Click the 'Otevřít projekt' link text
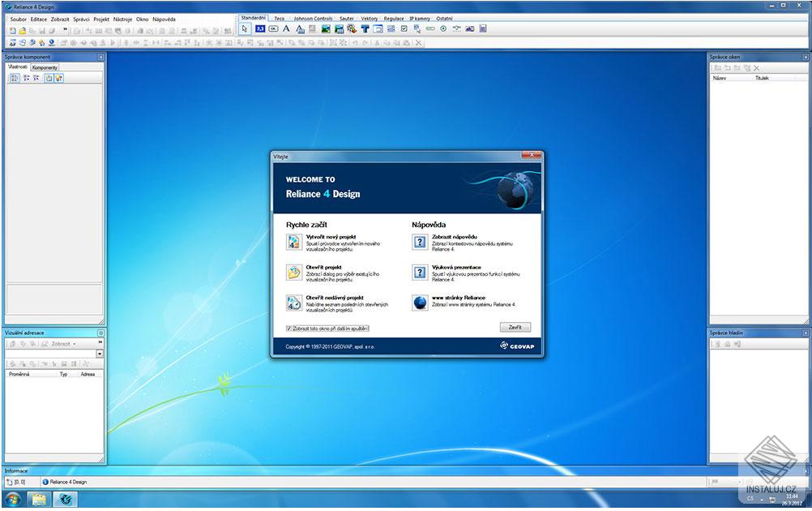Image resolution: width=812 pixels, height=511 pixels. (x=323, y=268)
